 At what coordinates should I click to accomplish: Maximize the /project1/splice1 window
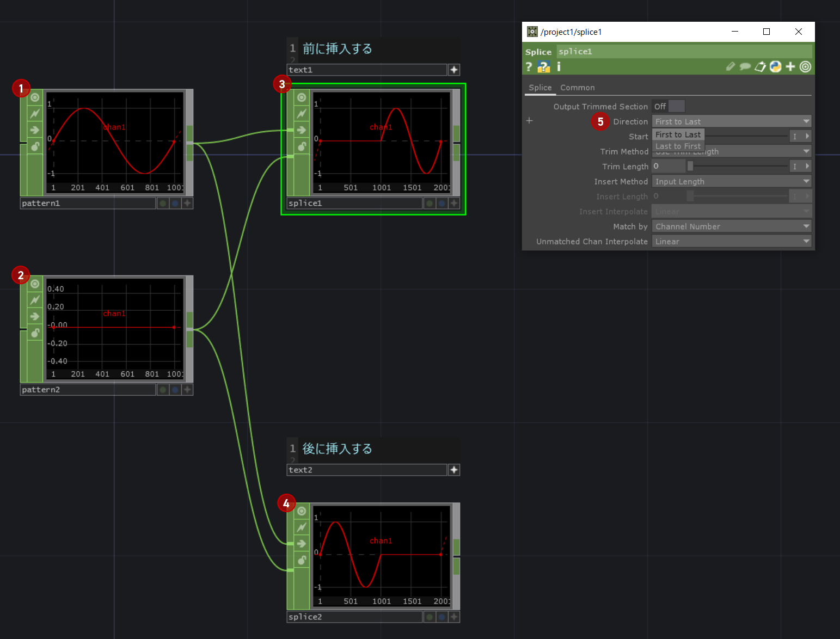[x=767, y=32]
